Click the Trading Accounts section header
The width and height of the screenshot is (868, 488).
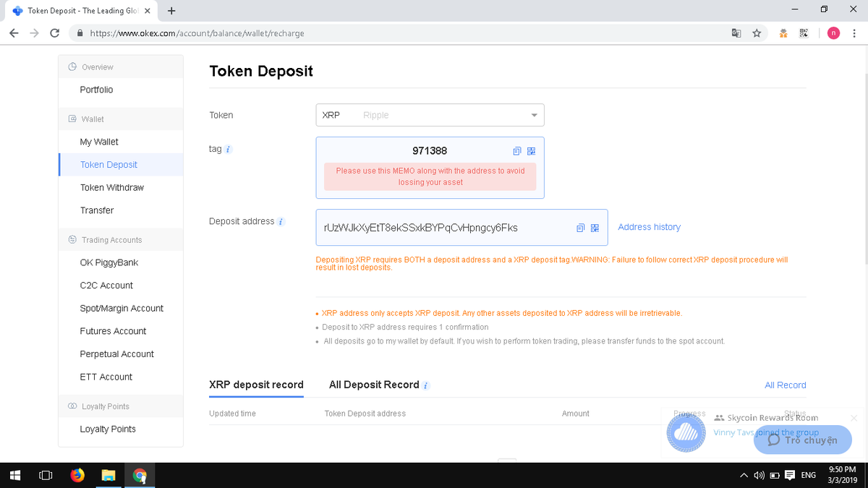point(121,240)
